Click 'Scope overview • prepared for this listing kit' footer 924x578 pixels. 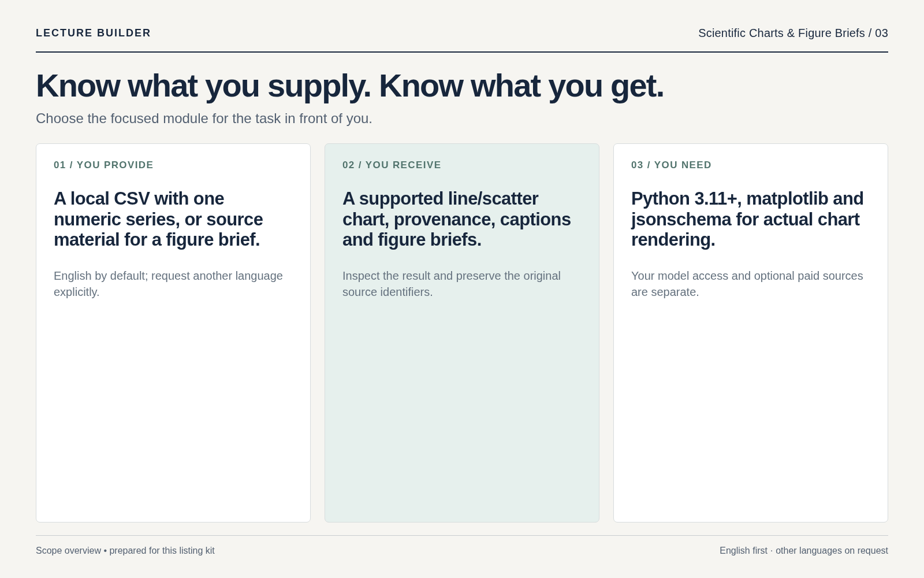[125, 551]
